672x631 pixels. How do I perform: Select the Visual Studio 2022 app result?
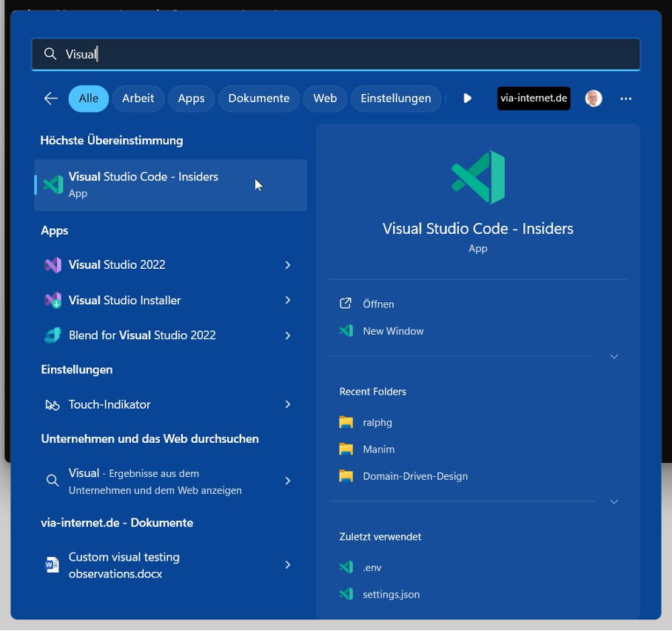[x=170, y=265]
